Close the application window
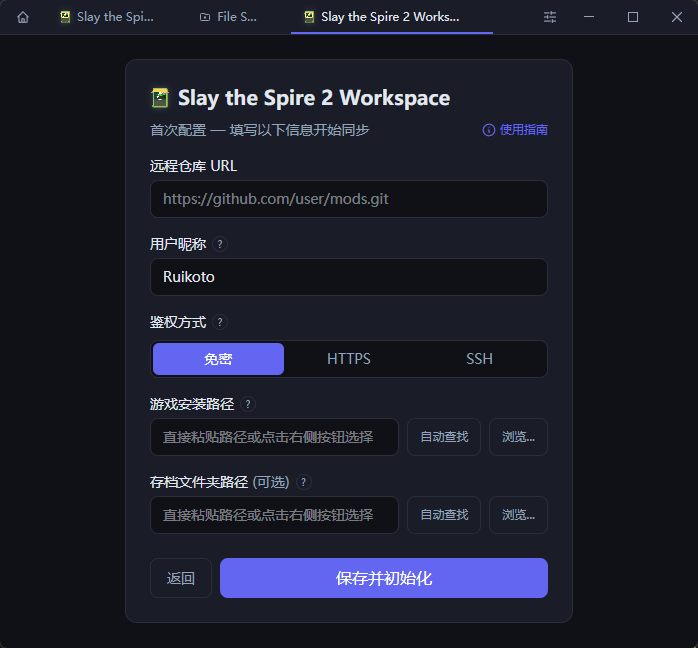This screenshot has width=698, height=648. pyautogui.click(x=677, y=17)
